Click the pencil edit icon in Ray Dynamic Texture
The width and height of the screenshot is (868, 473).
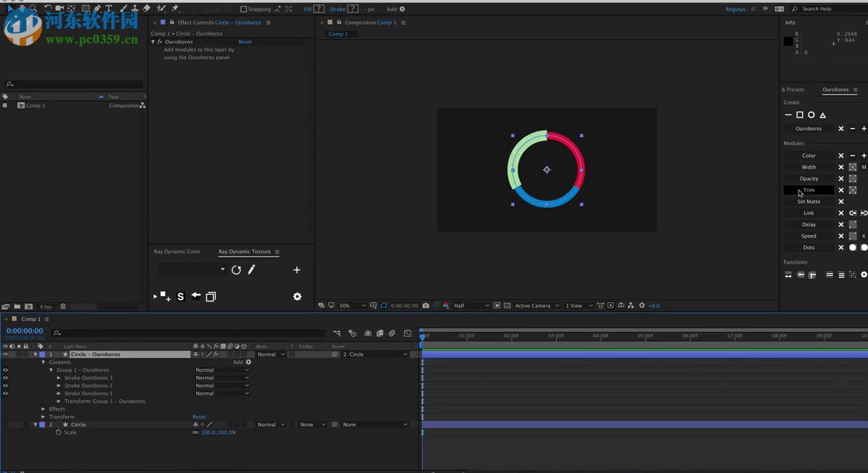click(x=251, y=270)
